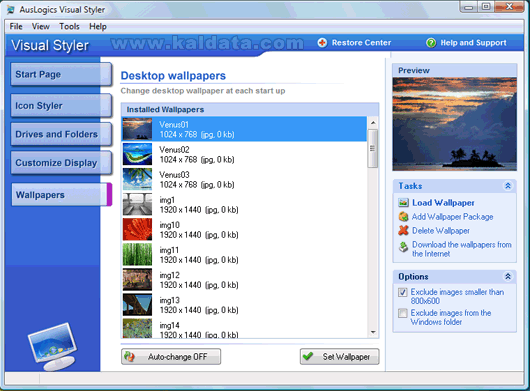This screenshot has height=391, width=530.
Task: Open the View menu
Action: click(x=41, y=26)
